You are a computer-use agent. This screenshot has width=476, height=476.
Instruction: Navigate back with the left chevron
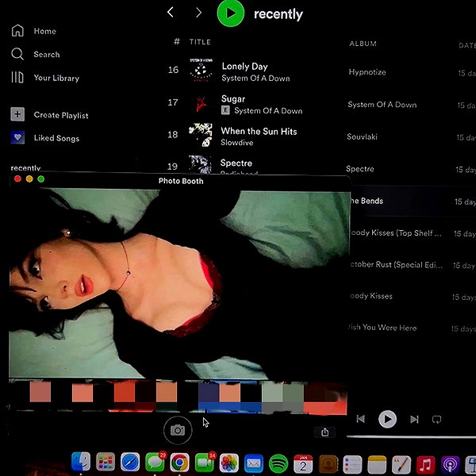(x=171, y=13)
